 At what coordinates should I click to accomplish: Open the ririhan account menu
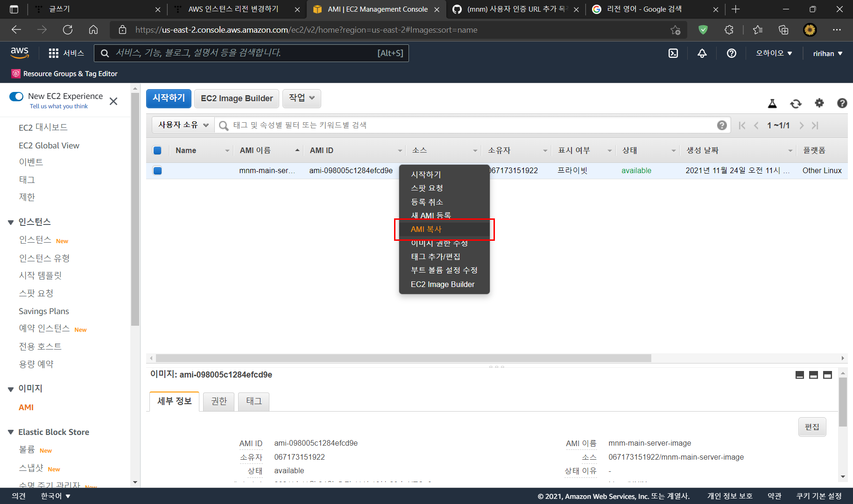coord(828,53)
